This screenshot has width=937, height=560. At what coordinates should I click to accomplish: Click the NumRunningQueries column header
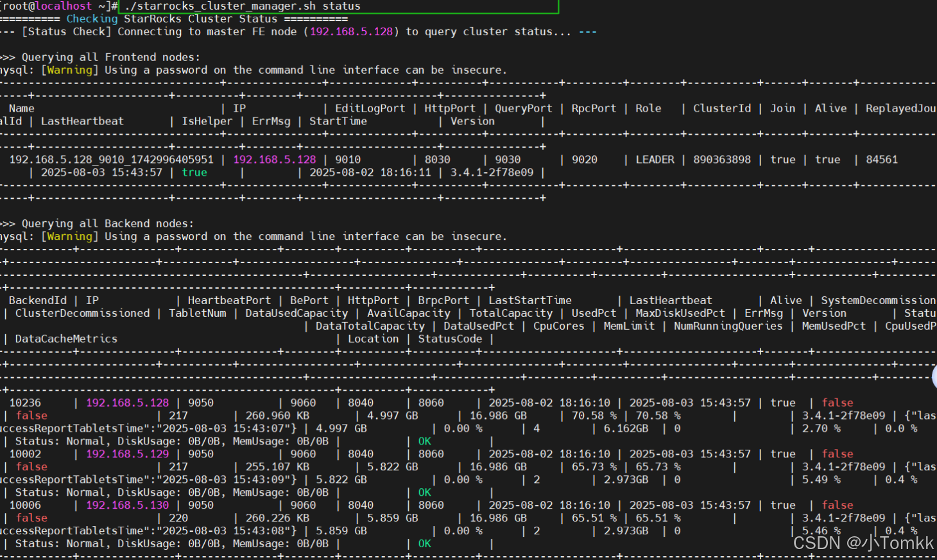point(728,327)
